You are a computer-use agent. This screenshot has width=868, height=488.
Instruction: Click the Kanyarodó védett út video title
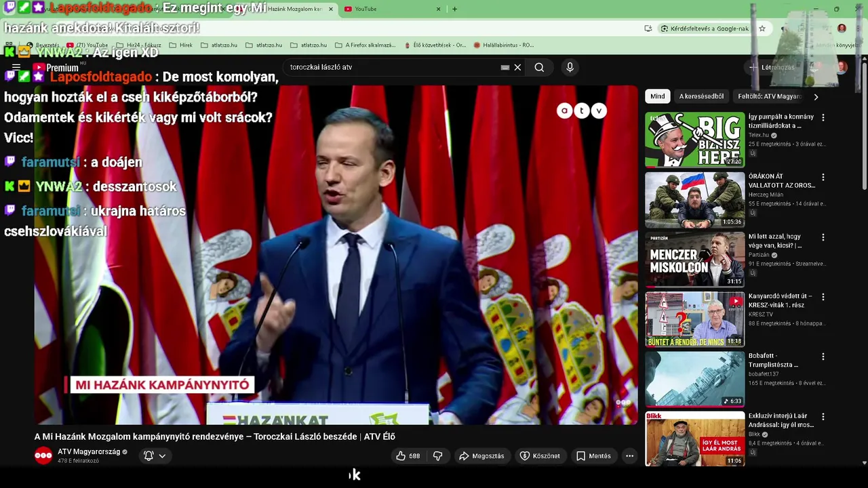780,301
